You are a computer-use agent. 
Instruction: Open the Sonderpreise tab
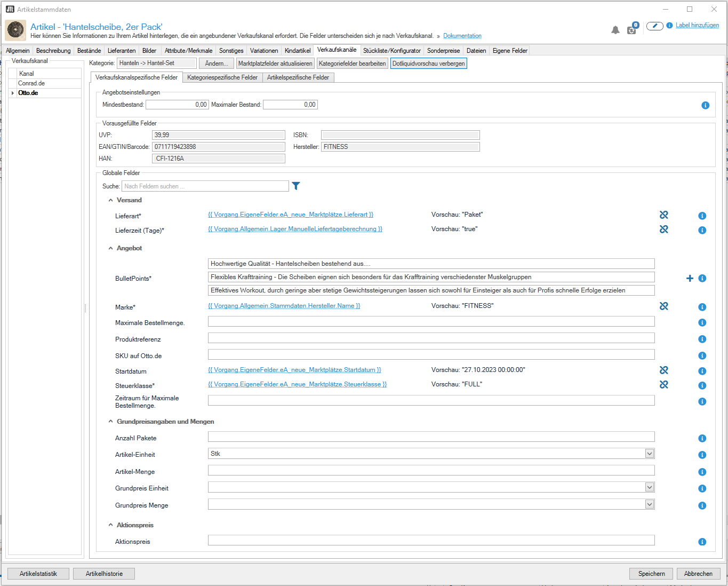(x=443, y=51)
